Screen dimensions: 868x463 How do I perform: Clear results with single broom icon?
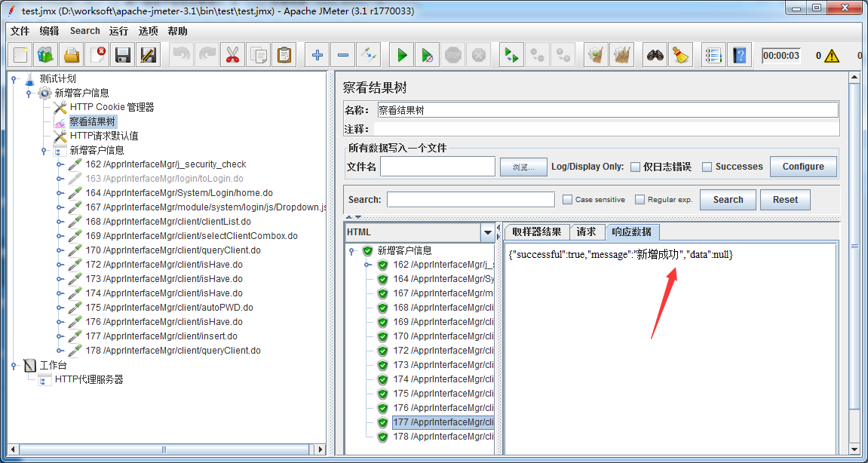[596, 55]
